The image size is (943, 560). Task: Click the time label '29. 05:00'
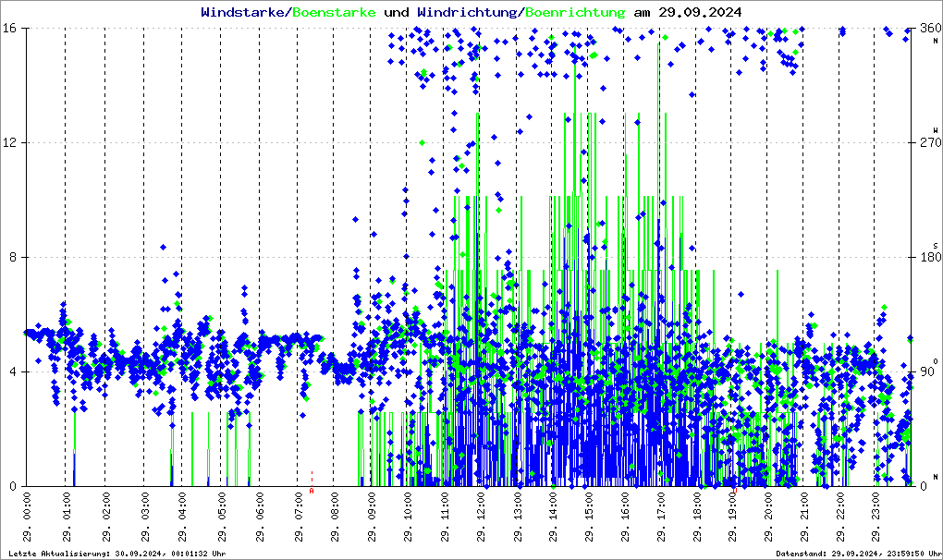click(221, 517)
